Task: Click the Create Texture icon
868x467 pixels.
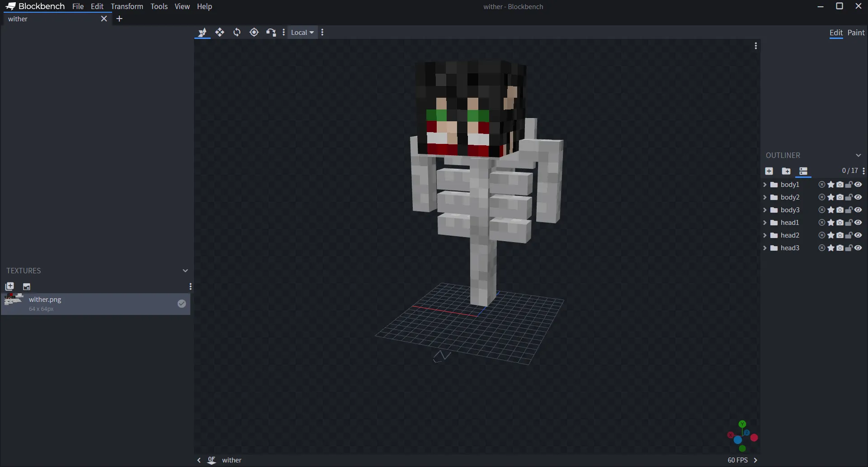Action: click(27, 286)
